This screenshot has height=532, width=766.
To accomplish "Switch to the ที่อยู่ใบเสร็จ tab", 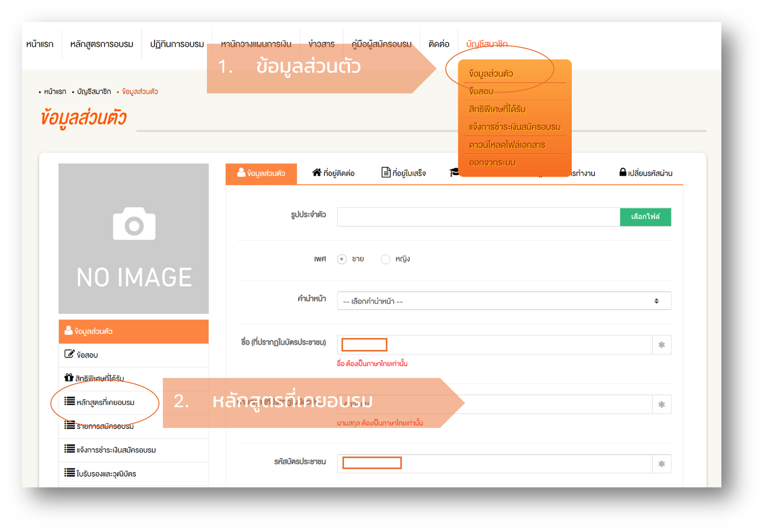I will coord(403,173).
